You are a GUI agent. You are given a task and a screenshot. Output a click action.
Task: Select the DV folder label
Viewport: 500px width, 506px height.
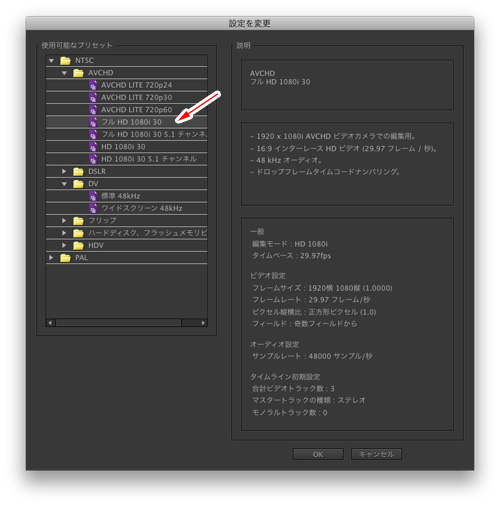[93, 184]
